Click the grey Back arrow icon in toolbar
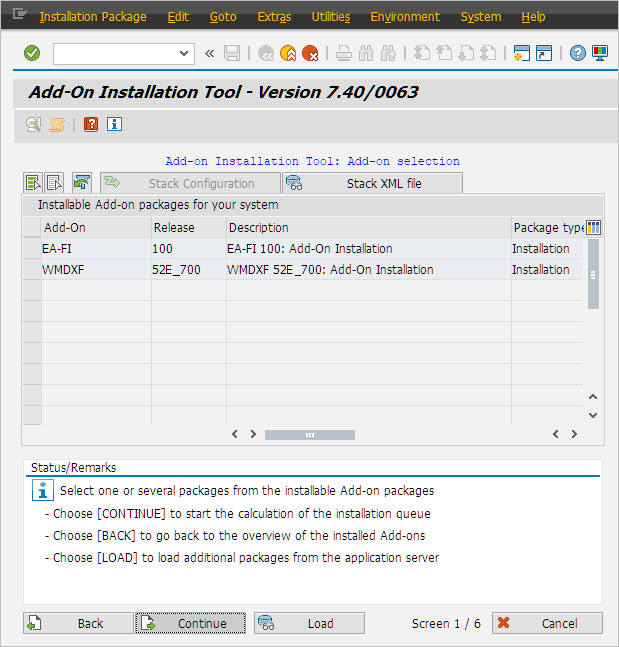Image resolution: width=619 pixels, height=647 pixels. pyautogui.click(x=266, y=53)
